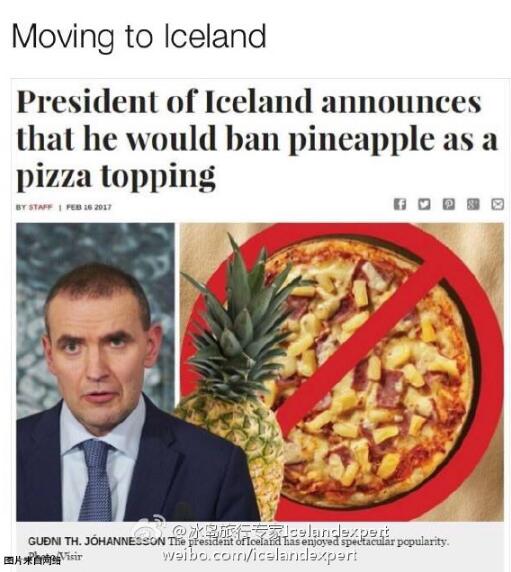Share the article via Twitter icon

click(x=424, y=204)
